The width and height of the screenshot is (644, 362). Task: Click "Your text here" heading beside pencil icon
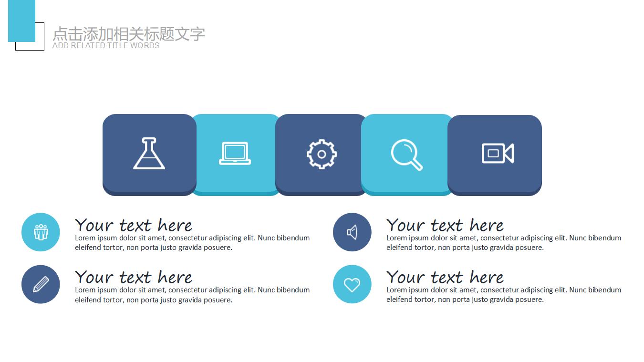pos(134,277)
